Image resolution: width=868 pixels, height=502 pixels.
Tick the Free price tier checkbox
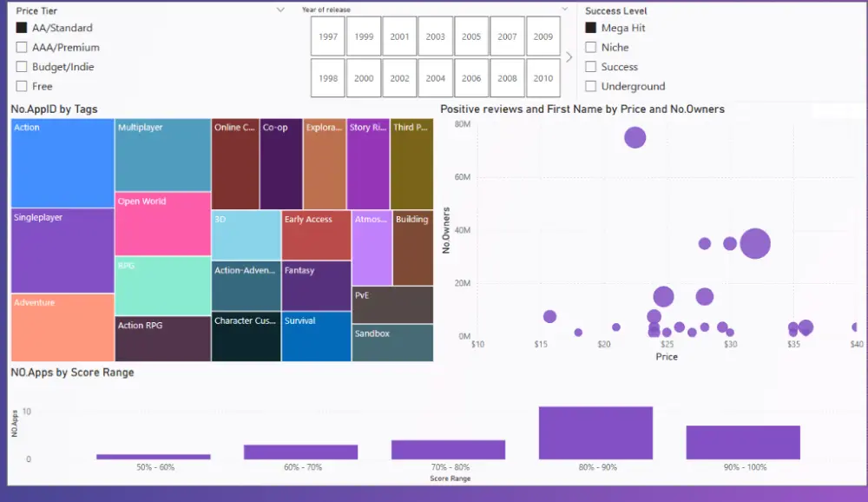tap(22, 86)
